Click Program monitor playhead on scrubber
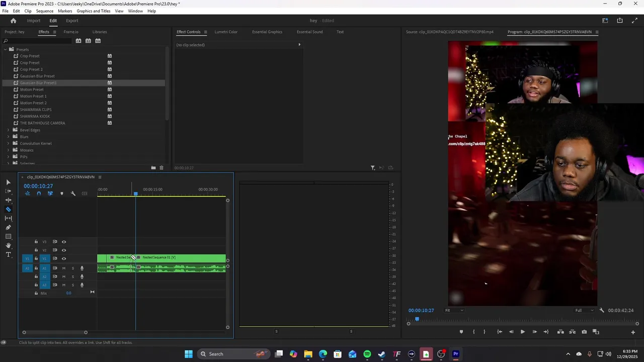 [417, 319]
